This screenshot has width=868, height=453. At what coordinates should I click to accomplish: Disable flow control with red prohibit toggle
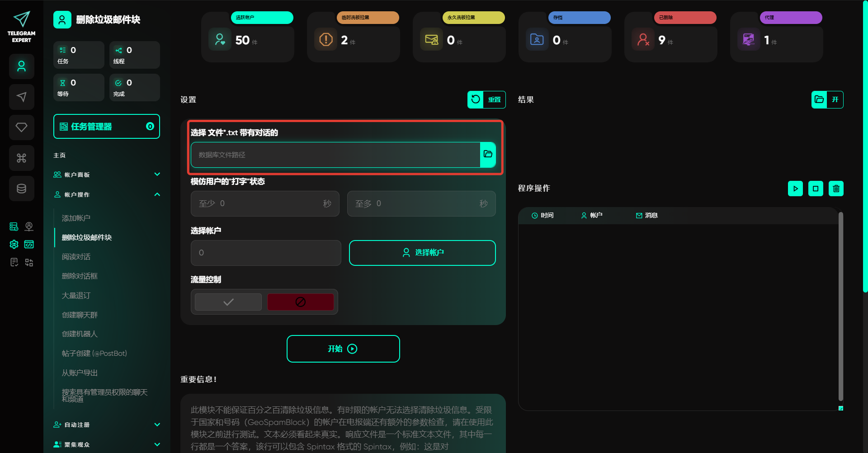click(x=300, y=302)
